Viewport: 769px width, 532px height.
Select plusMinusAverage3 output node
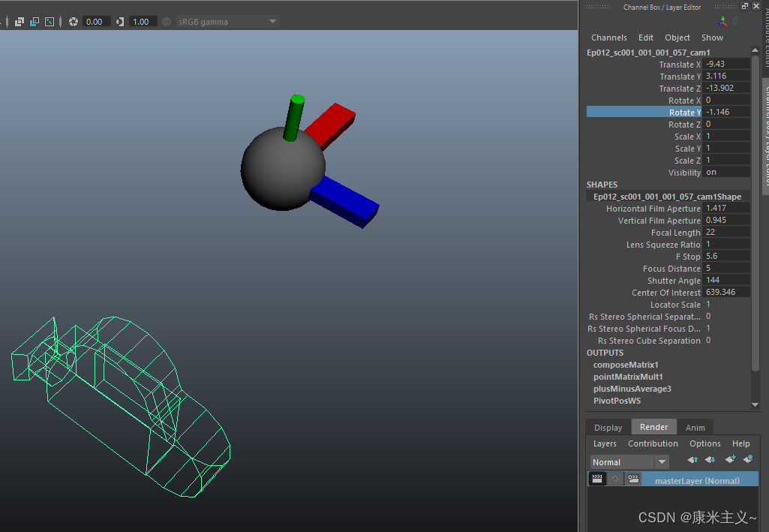point(632,389)
